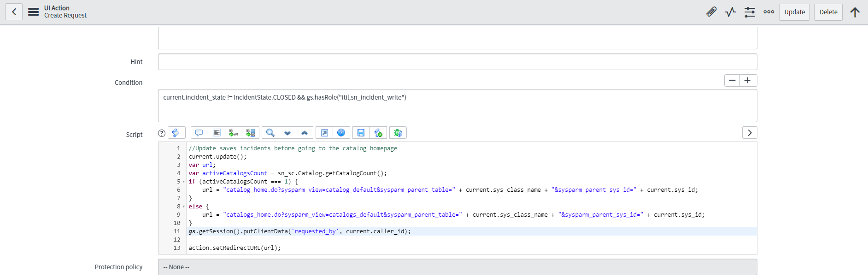Click the Replace icon in script toolbar

click(234, 133)
